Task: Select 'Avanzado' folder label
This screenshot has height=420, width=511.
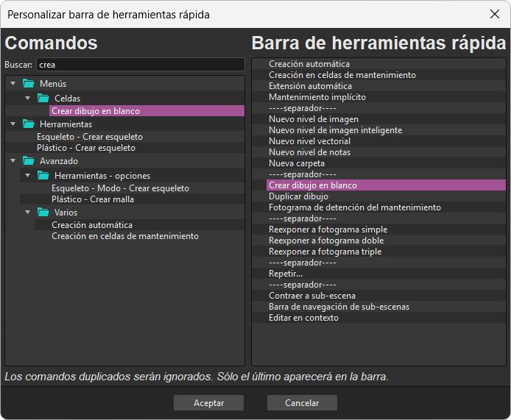Action: [59, 161]
